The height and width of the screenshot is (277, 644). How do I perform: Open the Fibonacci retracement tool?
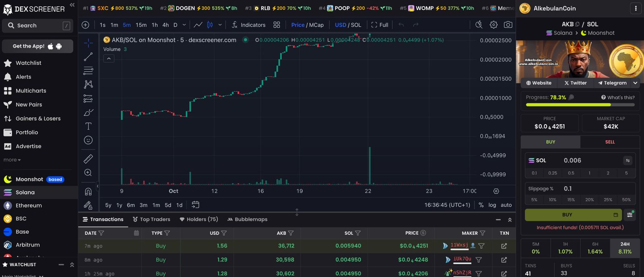pyautogui.click(x=88, y=71)
